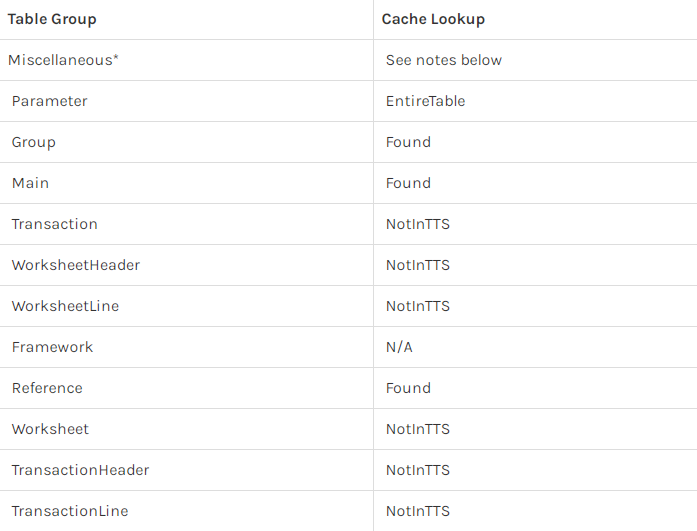Select the Main row label
The height and width of the screenshot is (531, 697).
(31, 183)
